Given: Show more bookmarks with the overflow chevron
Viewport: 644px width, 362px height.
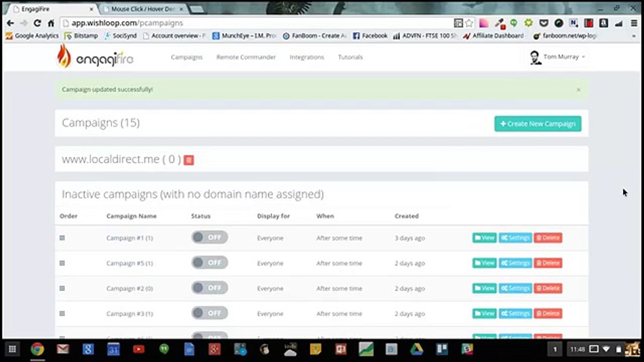Looking at the screenshot, I should [633, 36].
